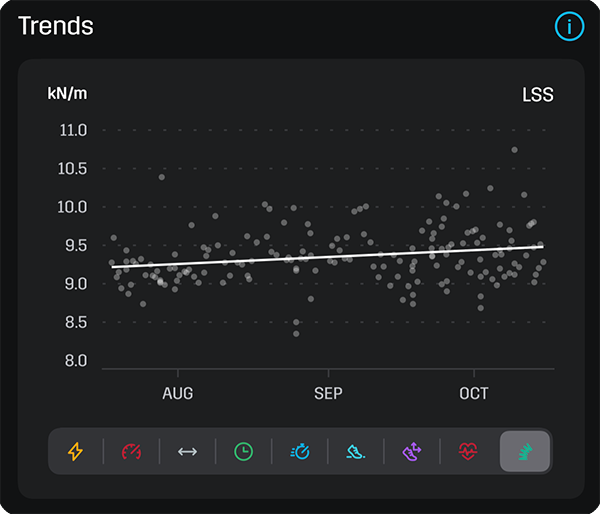Click the AUG month label

pyautogui.click(x=178, y=393)
